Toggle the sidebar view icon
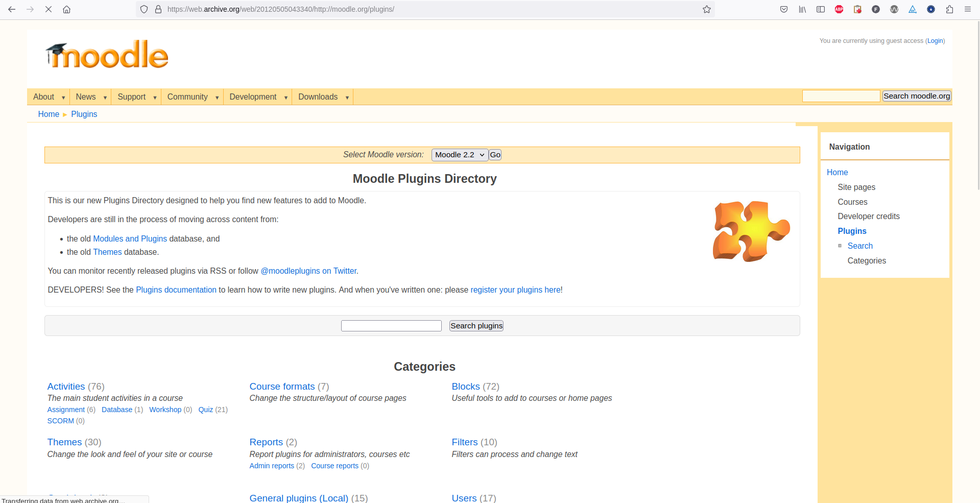Screen dimensions: 980x503 click(821, 9)
